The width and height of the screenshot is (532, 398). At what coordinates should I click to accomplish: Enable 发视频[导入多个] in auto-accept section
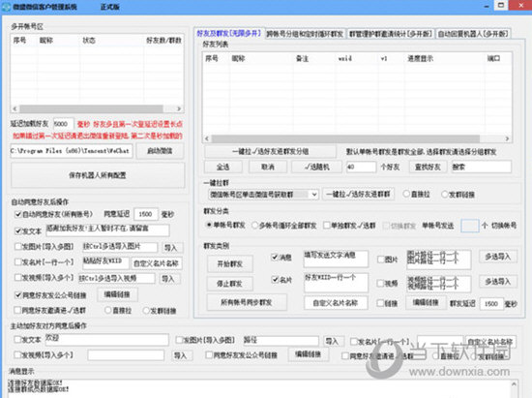click(x=18, y=278)
